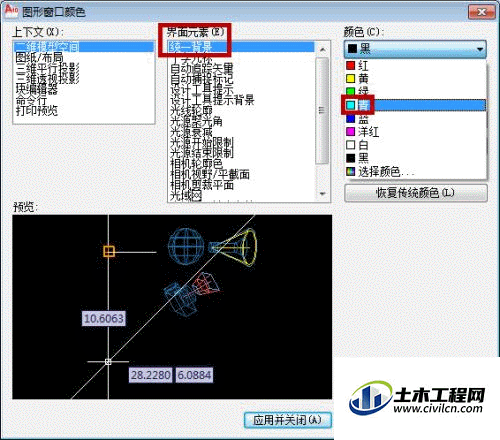Choose 自动捕捉标记 interface element
Screen dimensions: 500x440
coord(201,79)
